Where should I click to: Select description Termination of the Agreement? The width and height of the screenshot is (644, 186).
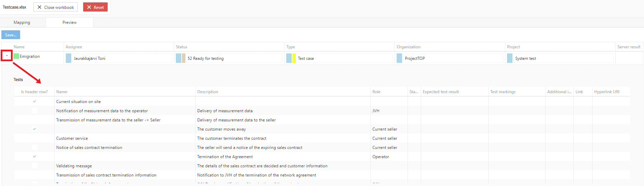click(283, 156)
